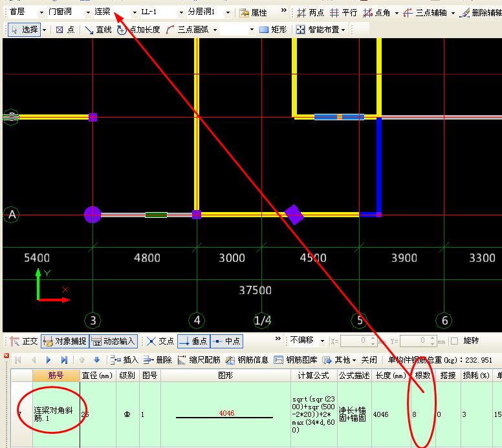
Task: Open the 其他 menu in rebar toolbar
Action: pyautogui.click(x=340, y=360)
